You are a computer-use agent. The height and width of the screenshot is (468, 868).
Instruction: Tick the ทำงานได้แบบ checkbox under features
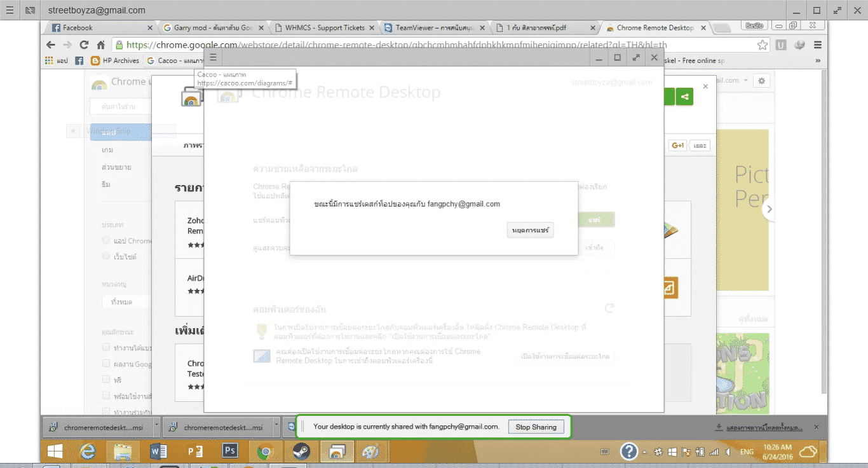click(106, 347)
